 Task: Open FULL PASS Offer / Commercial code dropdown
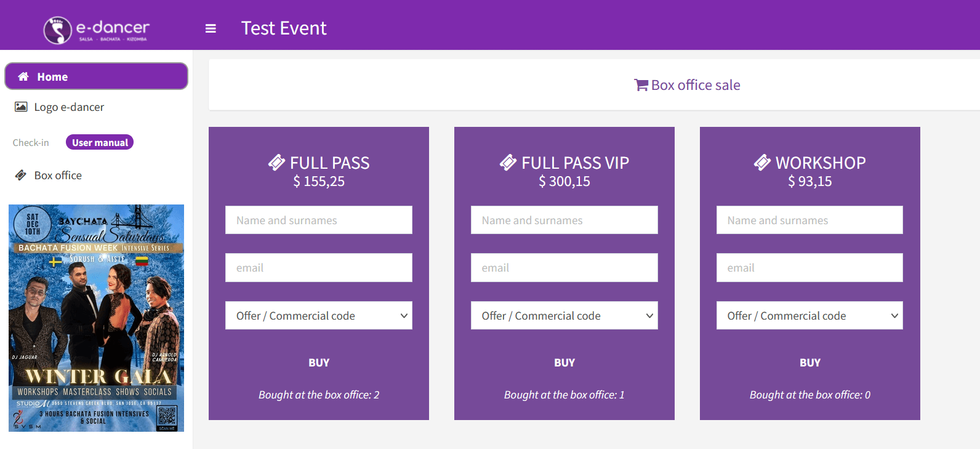(318, 315)
